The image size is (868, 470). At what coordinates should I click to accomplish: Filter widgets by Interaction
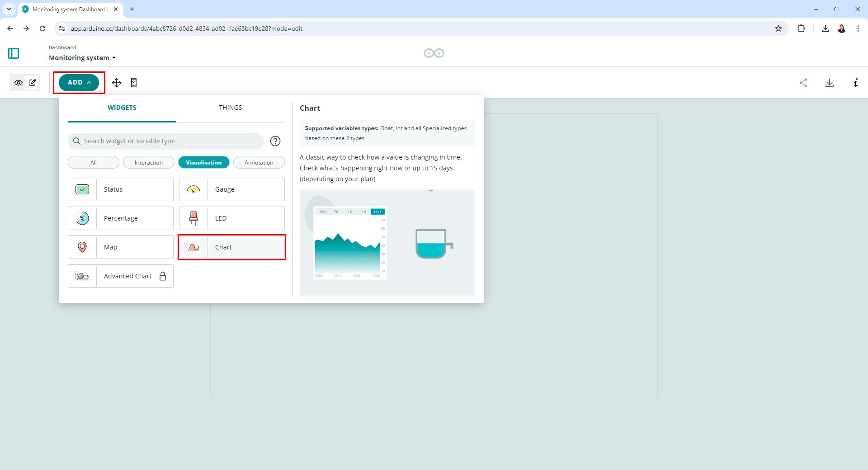pos(149,163)
